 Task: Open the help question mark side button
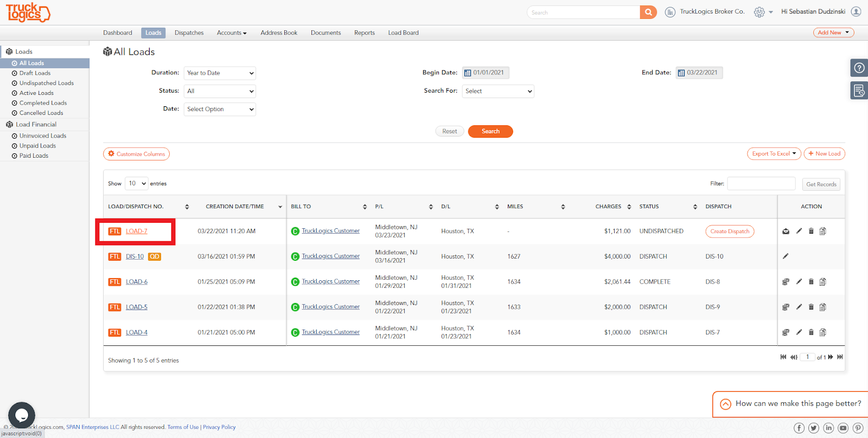859,68
